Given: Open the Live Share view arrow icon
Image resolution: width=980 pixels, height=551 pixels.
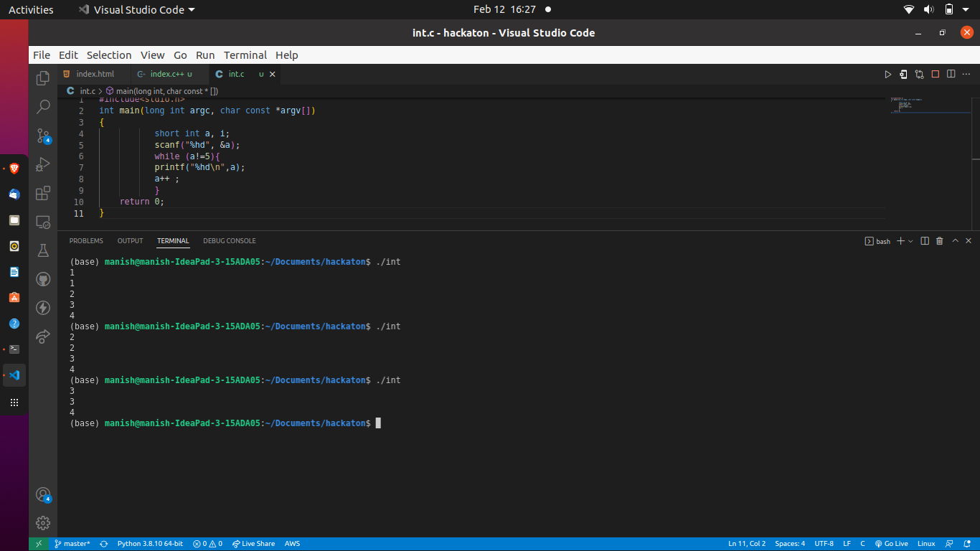Looking at the screenshot, I should click(x=43, y=336).
